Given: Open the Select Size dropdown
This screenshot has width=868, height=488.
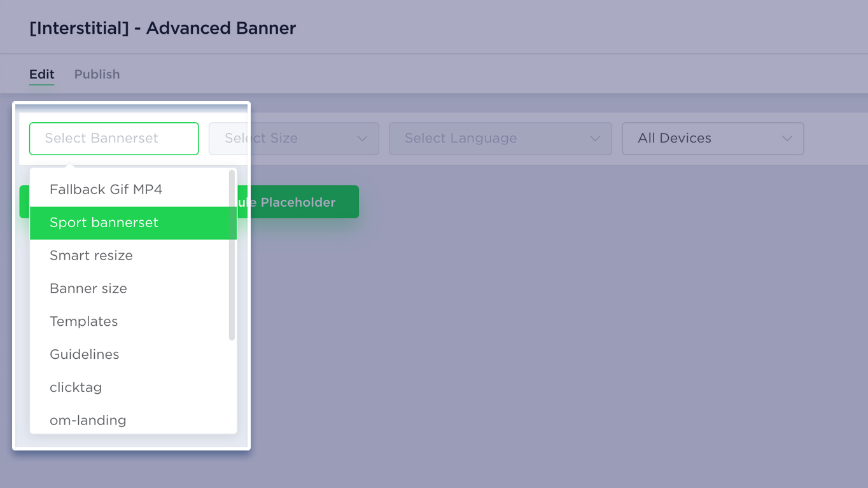Looking at the screenshot, I should (294, 139).
